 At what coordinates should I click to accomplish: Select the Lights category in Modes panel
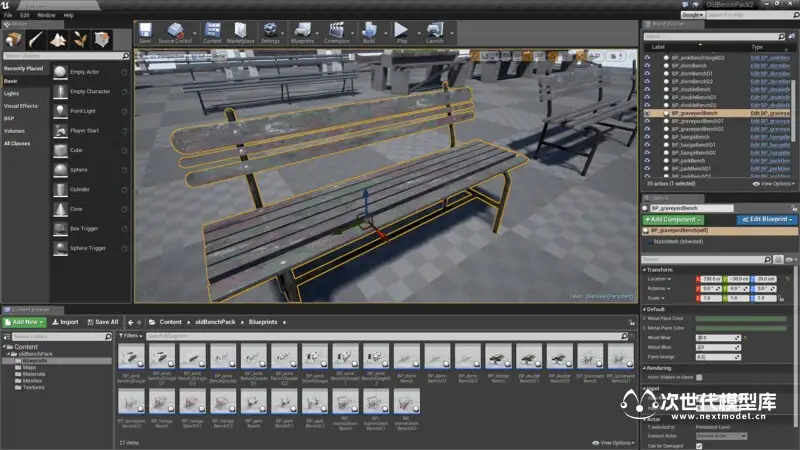12,92
